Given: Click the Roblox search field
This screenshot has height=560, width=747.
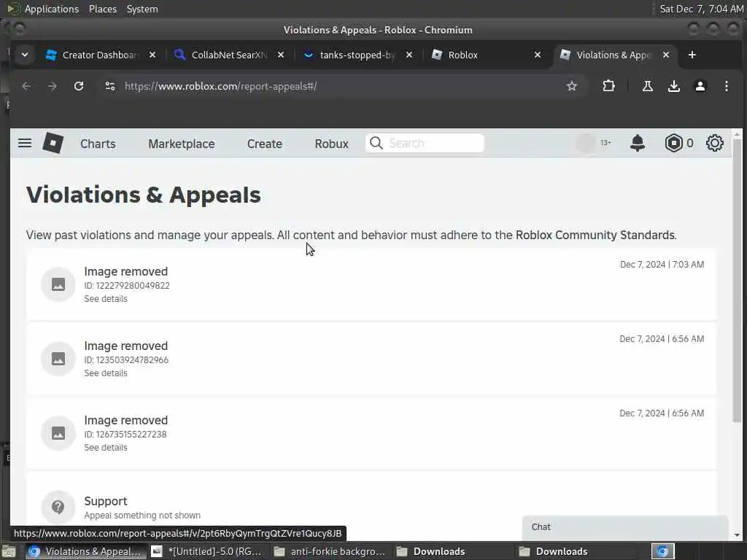Looking at the screenshot, I should [x=425, y=143].
